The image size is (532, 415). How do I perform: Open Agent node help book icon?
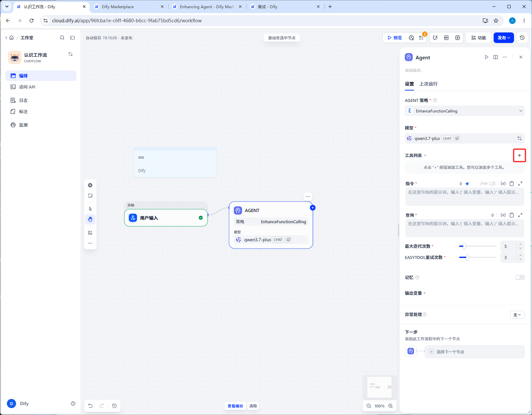[496, 57]
